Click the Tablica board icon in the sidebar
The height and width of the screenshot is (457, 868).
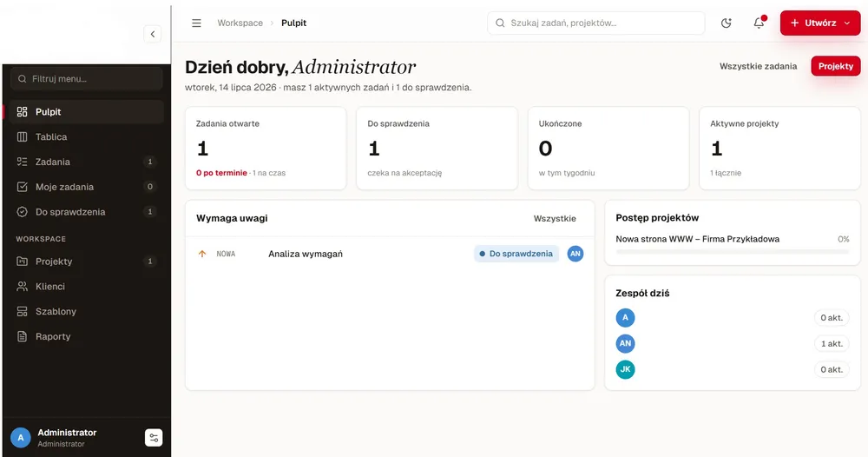23,136
